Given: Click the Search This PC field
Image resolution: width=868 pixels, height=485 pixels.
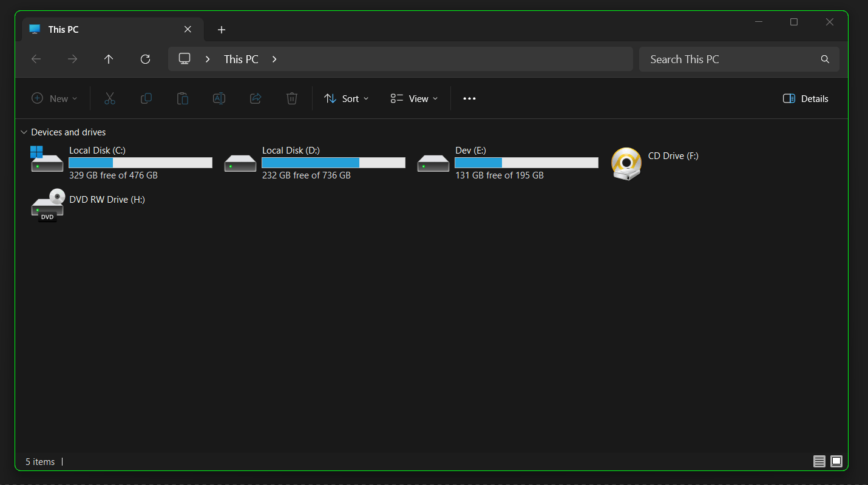Looking at the screenshot, I should click(x=739, y=59).
